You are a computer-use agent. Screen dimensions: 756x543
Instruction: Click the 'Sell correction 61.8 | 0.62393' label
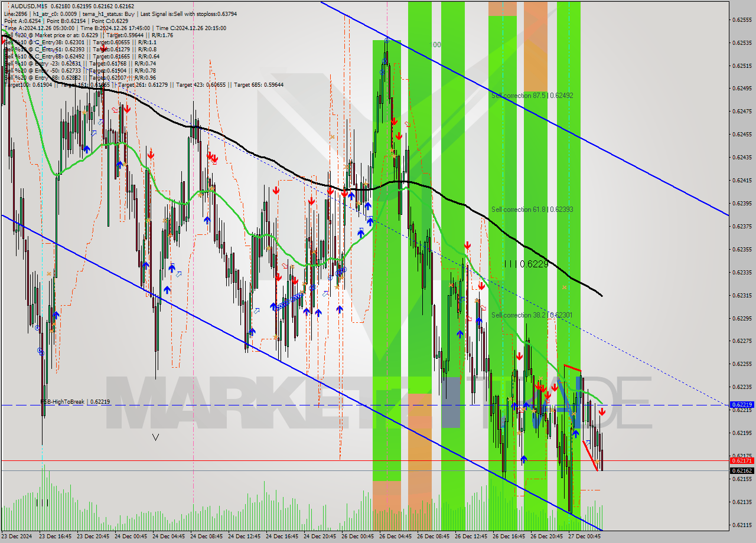[x=532, y=210]
